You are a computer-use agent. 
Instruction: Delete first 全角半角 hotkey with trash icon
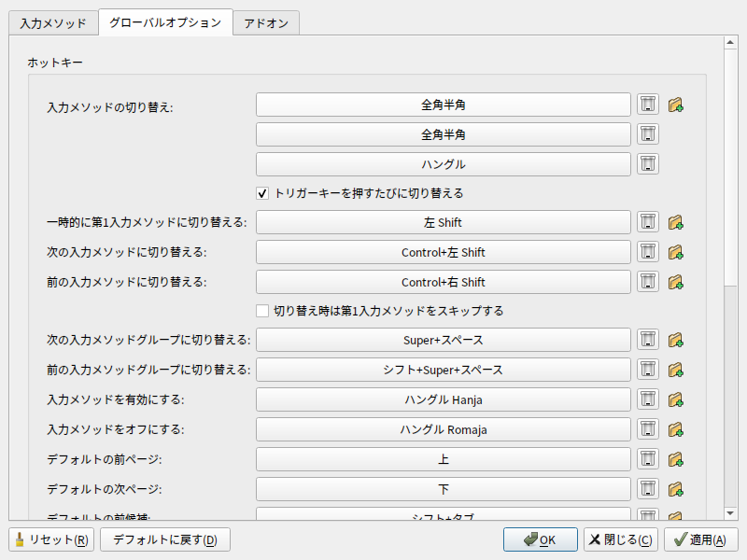click(x=648, y=105)
